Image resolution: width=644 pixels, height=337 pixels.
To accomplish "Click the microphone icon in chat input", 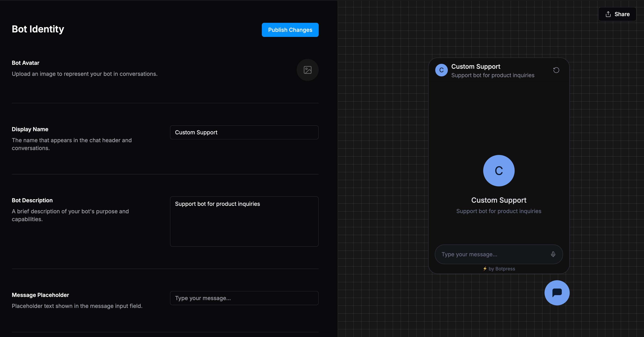I will point(553,254).
